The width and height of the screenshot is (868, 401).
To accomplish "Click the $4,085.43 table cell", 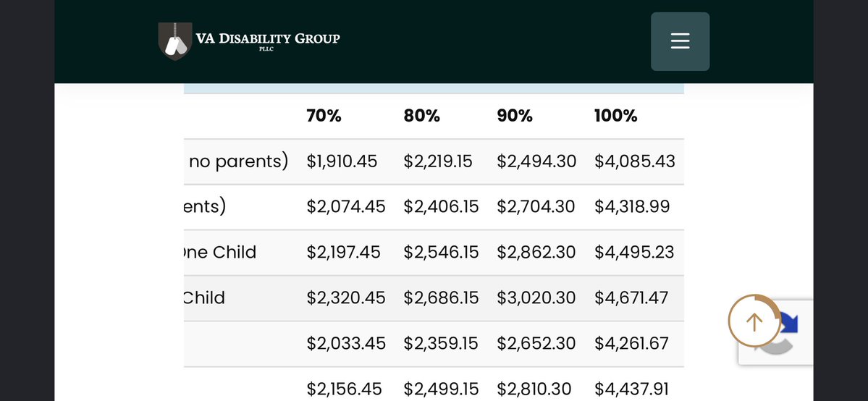I will pyautogui.click(x=634, y=161).
